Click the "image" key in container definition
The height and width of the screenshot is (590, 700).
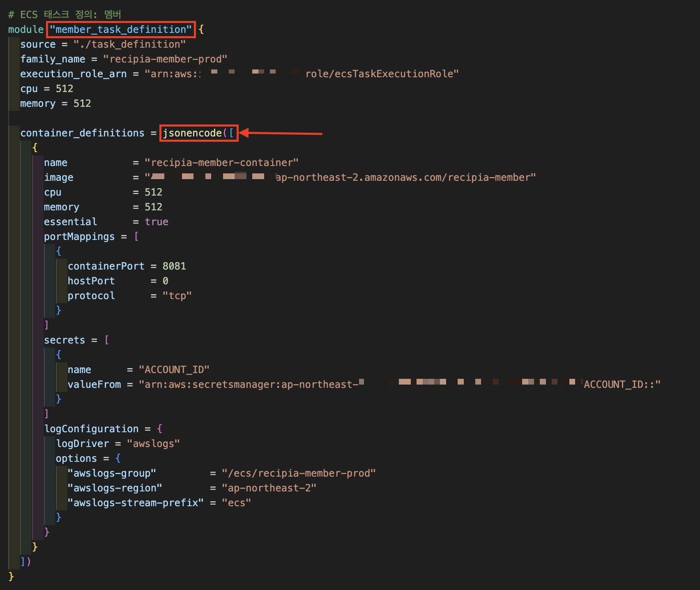[59, 177]
